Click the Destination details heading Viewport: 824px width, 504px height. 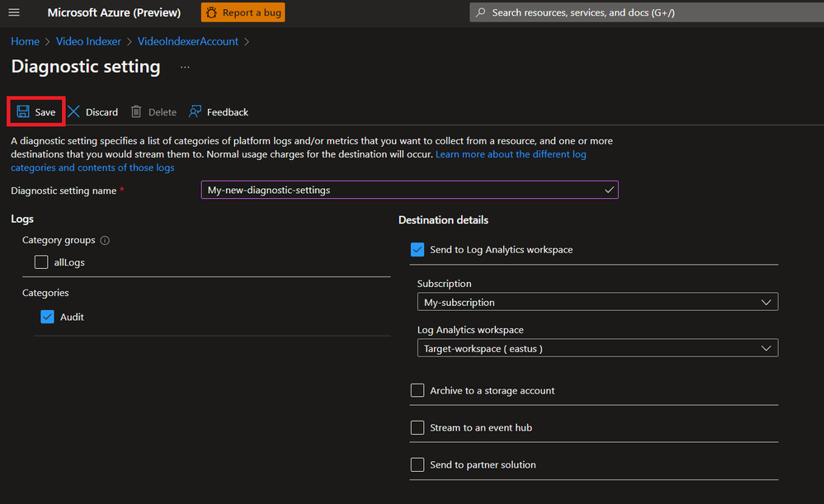coord(443,219)
